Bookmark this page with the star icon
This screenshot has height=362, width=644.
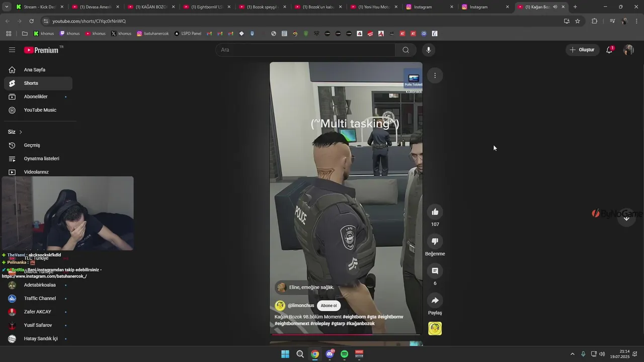point(578,21)
